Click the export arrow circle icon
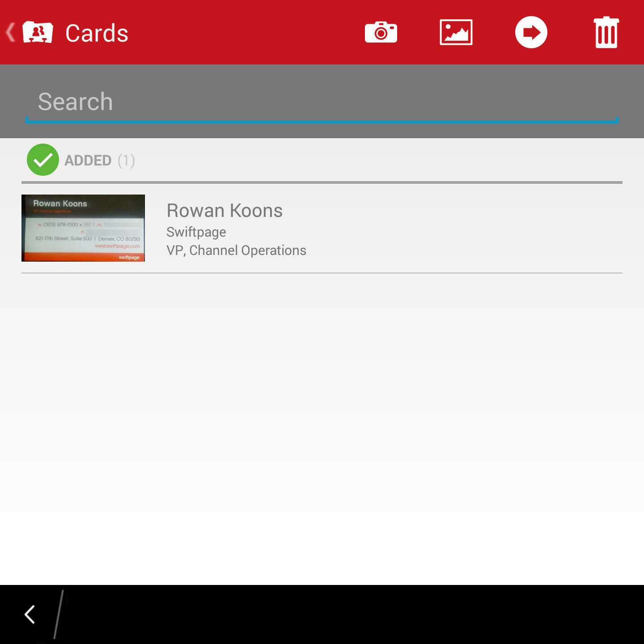The image size is (644, 644). click(531, 32)
